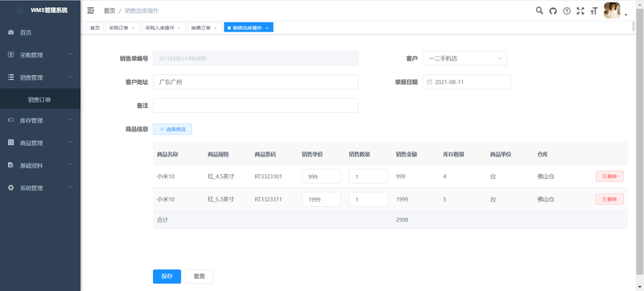Expand the 商品管理 menu chevron
Screen dimensions: 644x291
(x=70, y=142)
